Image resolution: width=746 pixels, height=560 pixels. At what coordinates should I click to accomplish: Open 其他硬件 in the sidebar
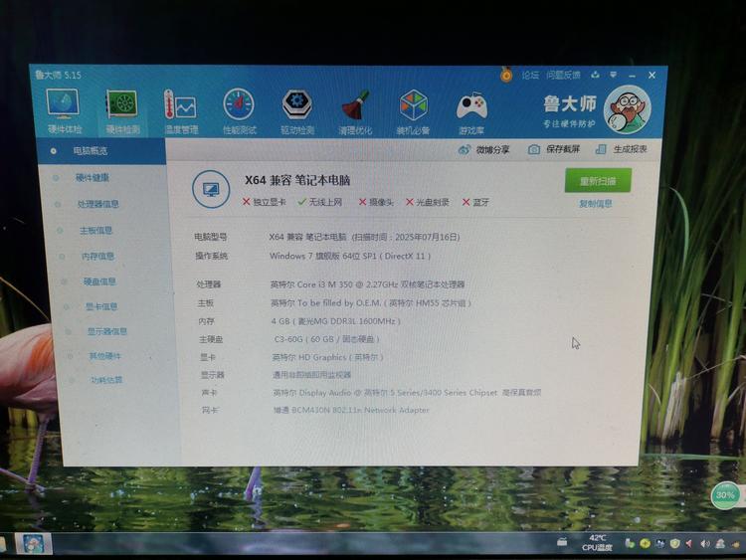[x=105, y=356]
